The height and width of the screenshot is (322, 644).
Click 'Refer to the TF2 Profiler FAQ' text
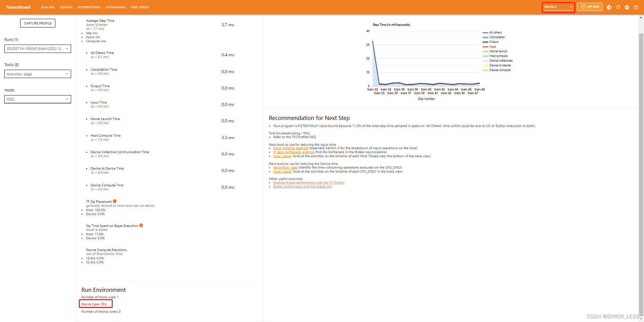click(294, 137)
